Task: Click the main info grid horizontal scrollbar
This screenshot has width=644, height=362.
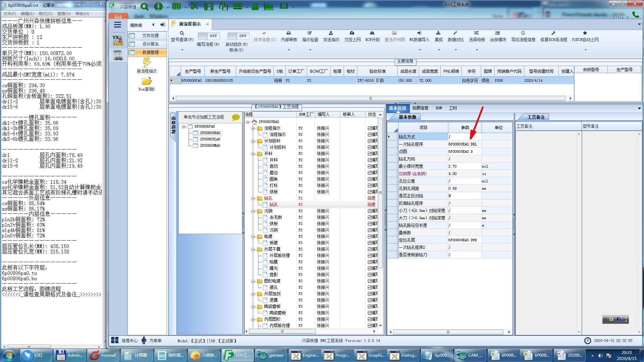Action: (370, 98)
